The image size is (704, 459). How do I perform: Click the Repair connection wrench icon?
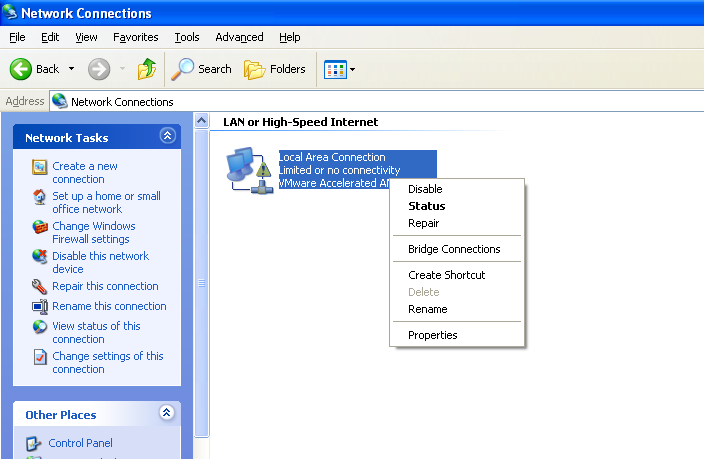[40, 287]
